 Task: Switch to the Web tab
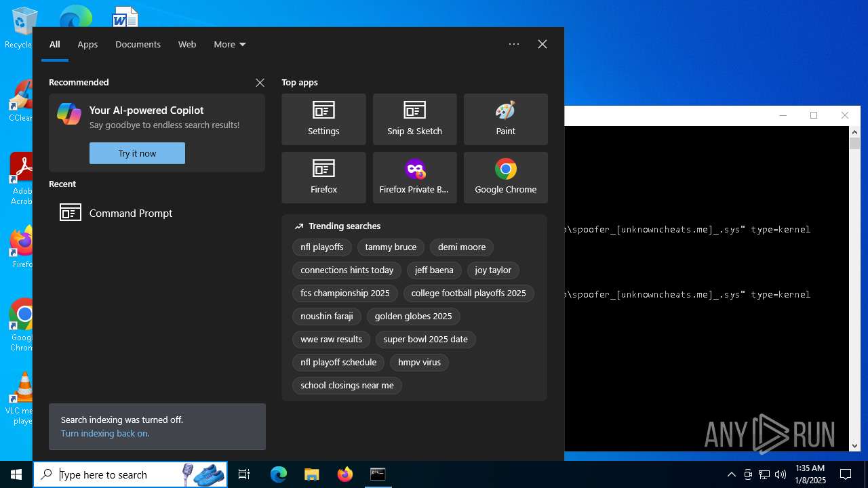pyautogui.click(x=187, y=44)
